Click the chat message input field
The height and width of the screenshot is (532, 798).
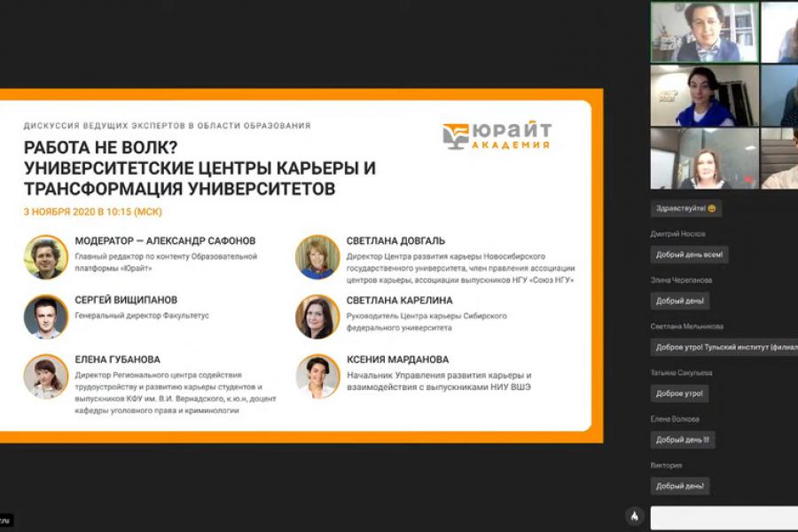[724, 518]
